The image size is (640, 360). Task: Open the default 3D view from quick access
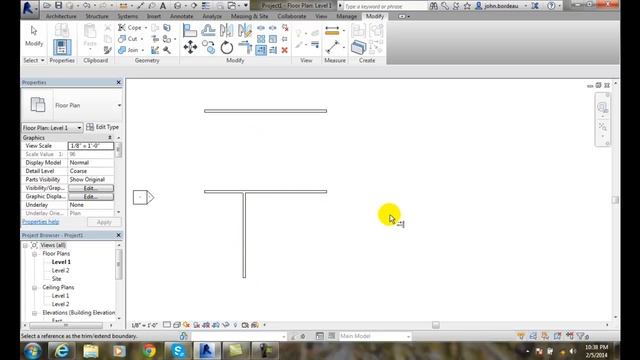tap(178, 6)
